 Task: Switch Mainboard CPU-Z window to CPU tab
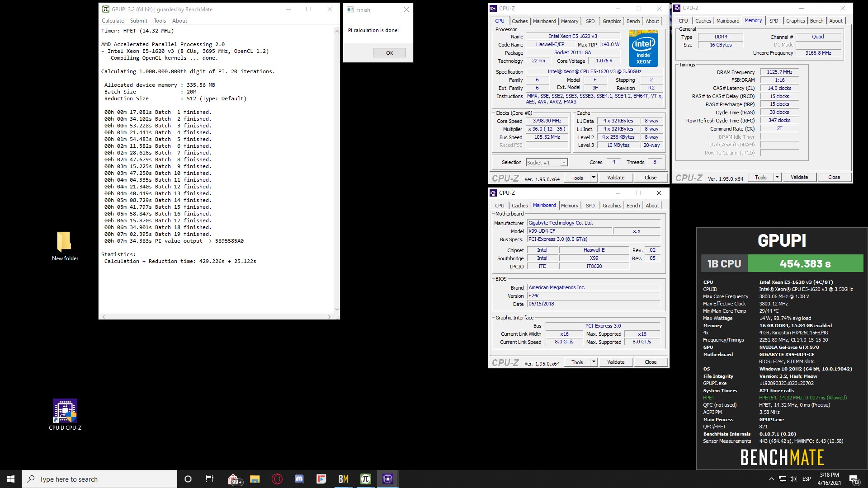tap(500, 206)
